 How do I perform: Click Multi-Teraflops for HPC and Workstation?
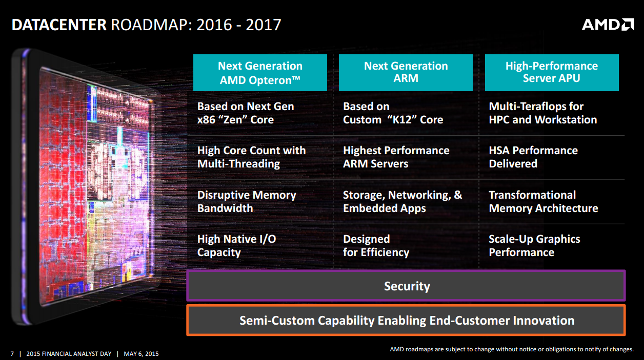click(542, 113)
